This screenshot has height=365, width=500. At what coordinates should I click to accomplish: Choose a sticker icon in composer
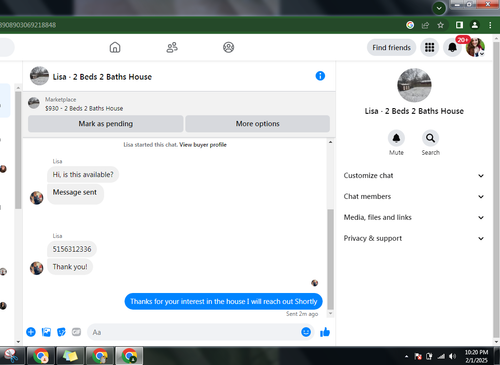(61, 332)
